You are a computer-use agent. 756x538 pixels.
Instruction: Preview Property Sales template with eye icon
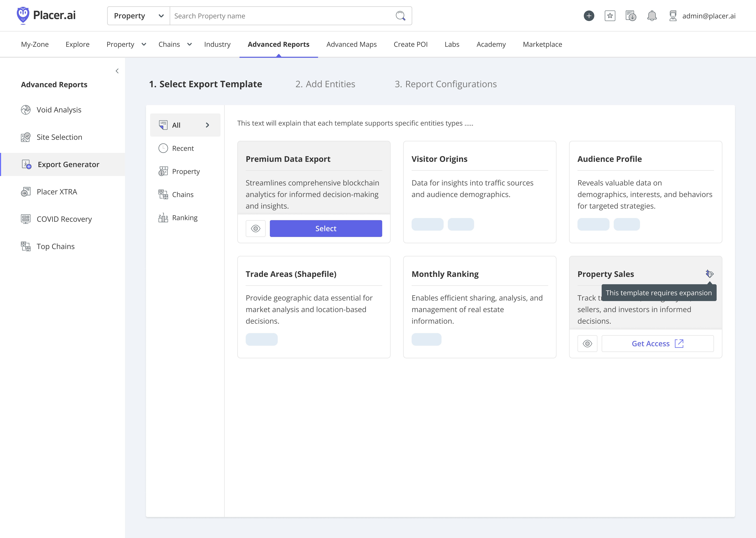pos(587,344)
